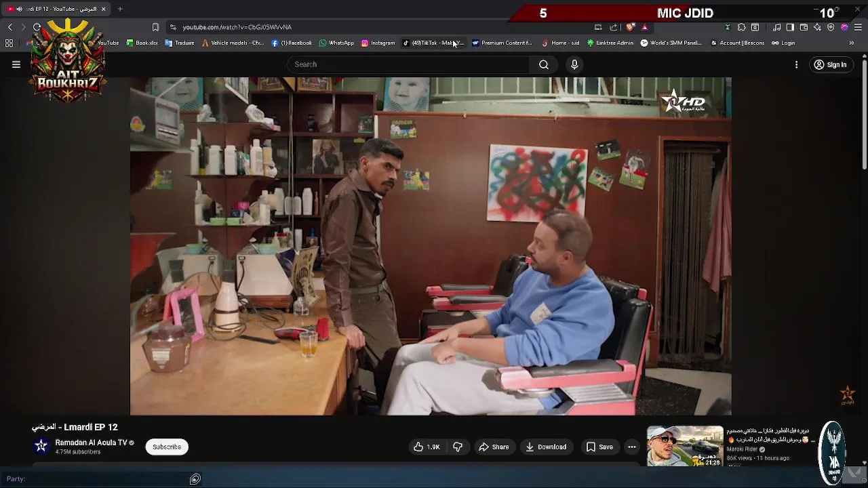Viewport: 868px width, 488px height.
Task: Open YouTube settings three-dot menu
Action: coord(797,64)
